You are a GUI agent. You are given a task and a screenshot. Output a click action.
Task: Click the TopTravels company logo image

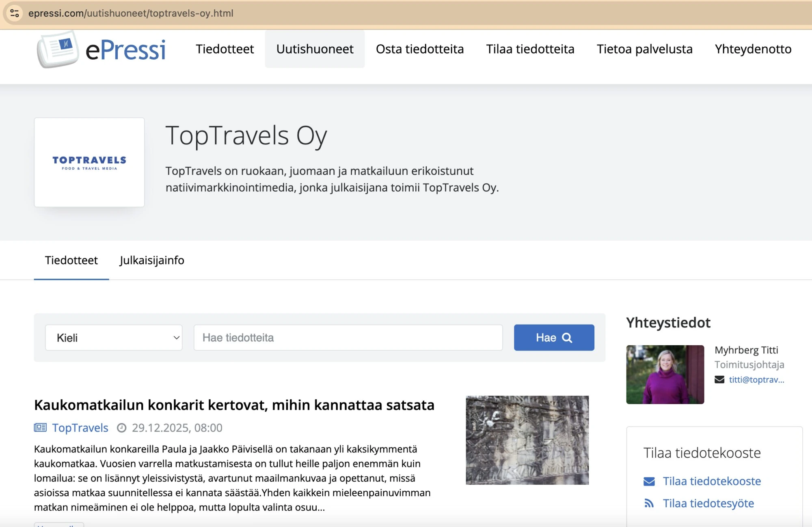click(x=89, y=162)
